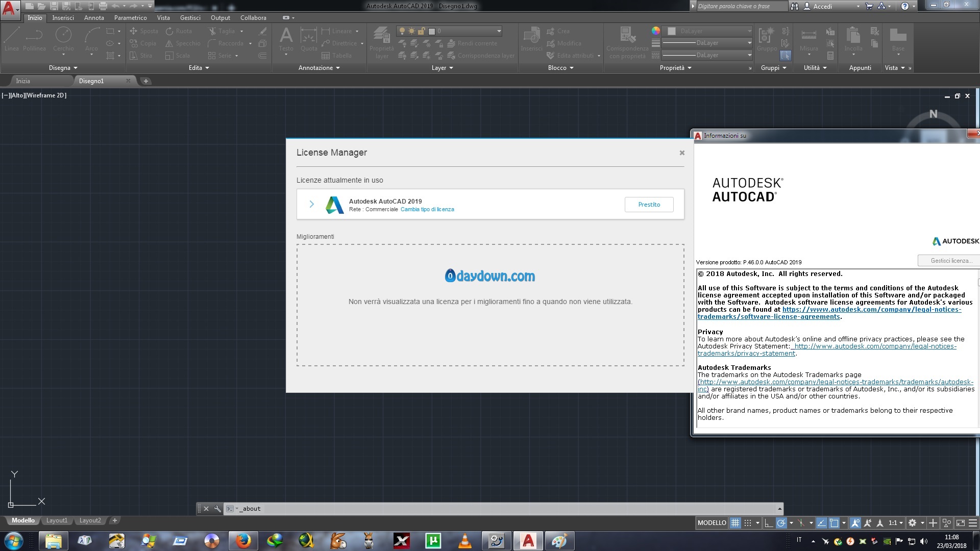Expand the Disegna panel
980x551 pixels.
click(x=63, y=68)
